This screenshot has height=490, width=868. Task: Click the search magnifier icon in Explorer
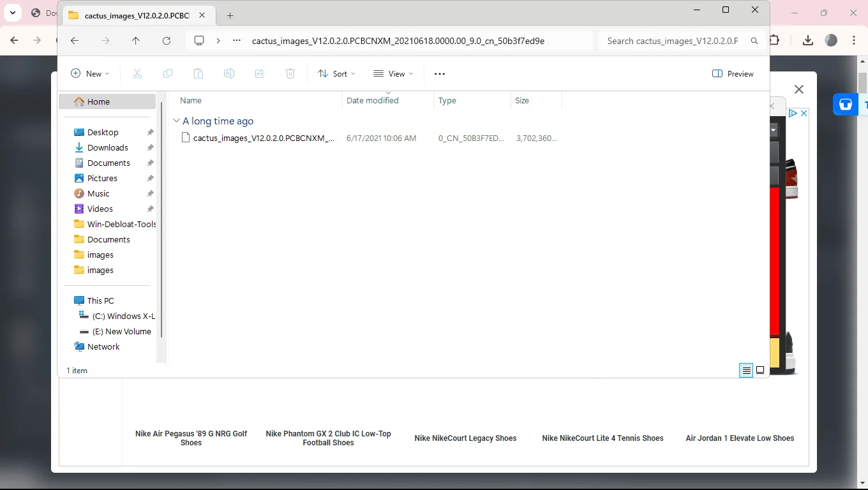[x=754, y=41]
